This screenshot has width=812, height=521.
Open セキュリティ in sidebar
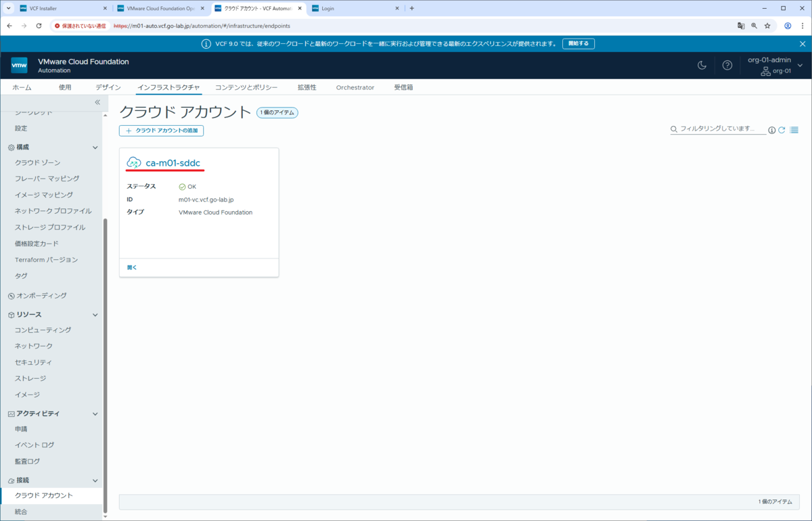click(33, 362)
